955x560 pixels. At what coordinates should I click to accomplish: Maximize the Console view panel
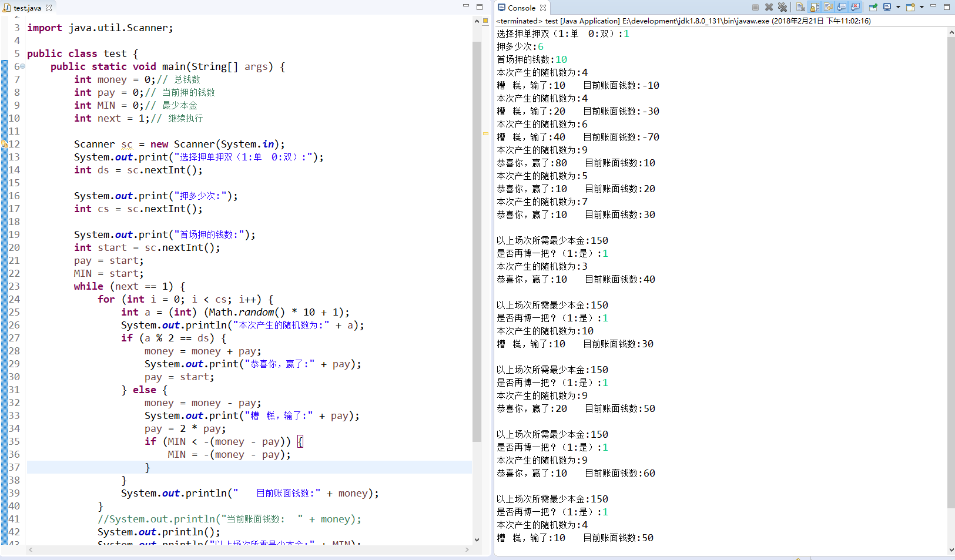[x=947, y=6]
